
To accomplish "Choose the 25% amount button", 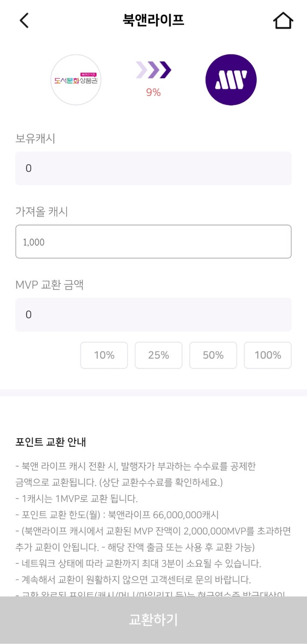I will pyautogui.click(x=159, y=355).
